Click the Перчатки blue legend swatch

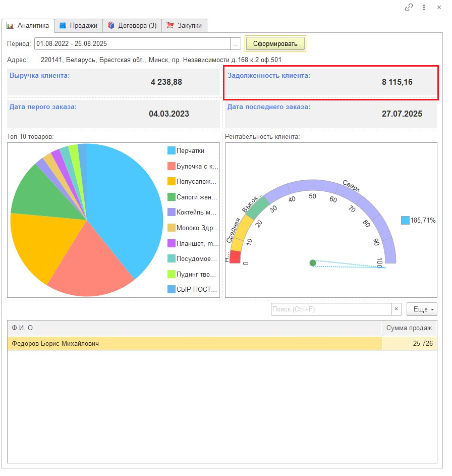tap(172, 150)
